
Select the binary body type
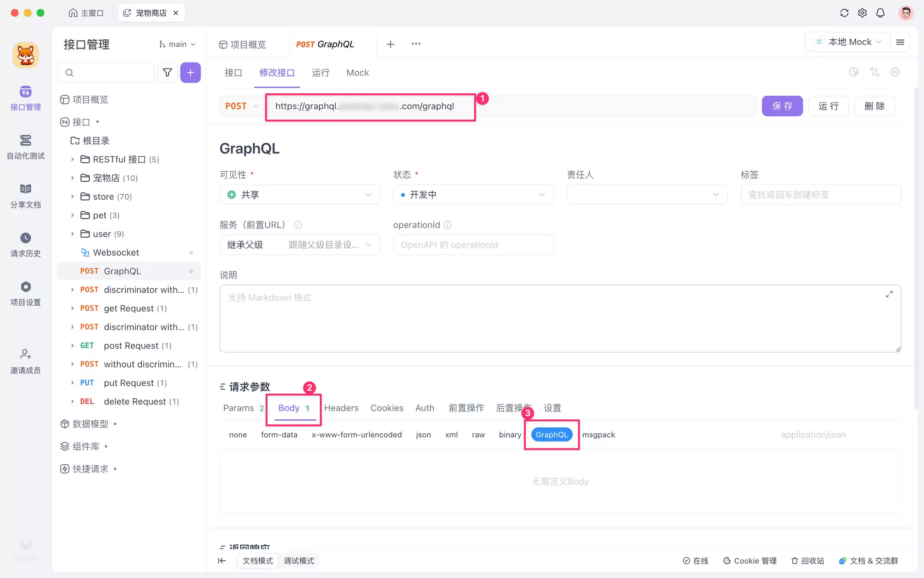(x=510, y=435)
